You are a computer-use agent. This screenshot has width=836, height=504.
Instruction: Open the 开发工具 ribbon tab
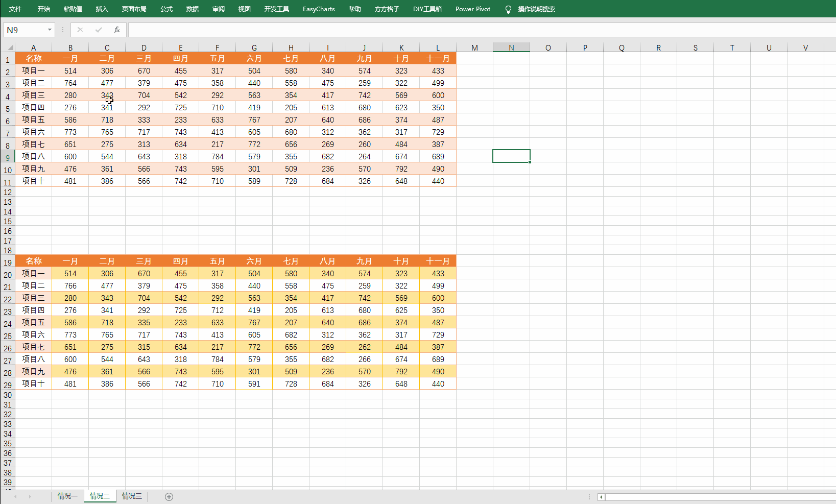277,9
